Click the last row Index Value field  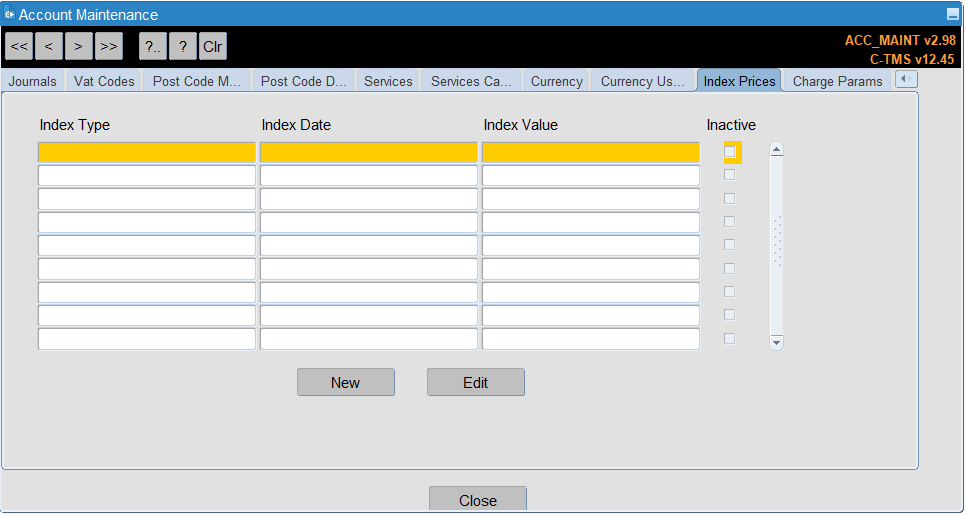[x=591, y=339]
